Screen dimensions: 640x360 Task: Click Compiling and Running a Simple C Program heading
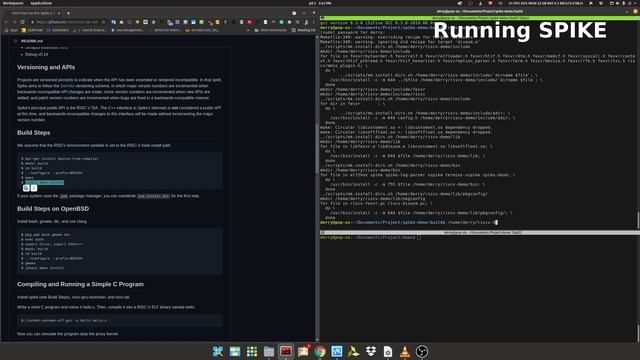point(80,284)
